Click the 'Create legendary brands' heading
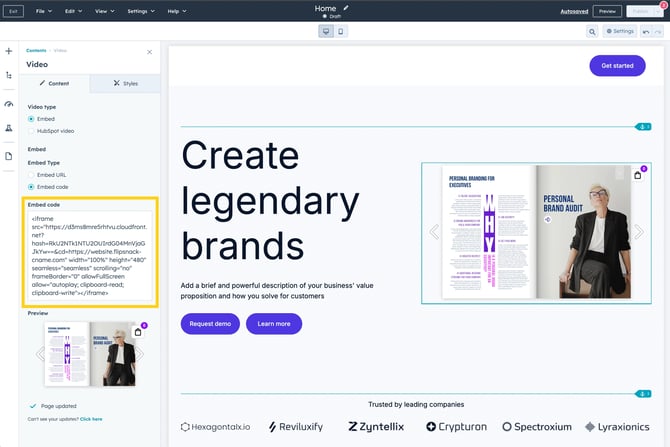This screenshot has height=447, width=670. (x=270, y=200)
